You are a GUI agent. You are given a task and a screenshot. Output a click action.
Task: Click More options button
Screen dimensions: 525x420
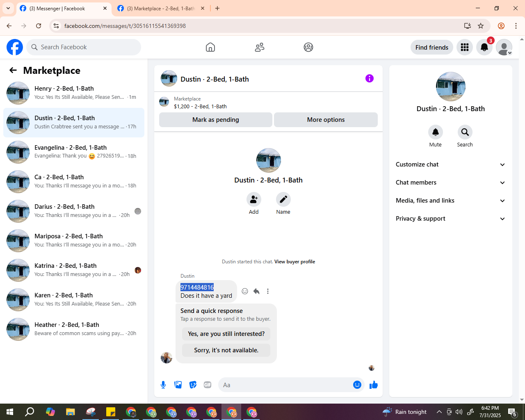click(x=326, y=120)
